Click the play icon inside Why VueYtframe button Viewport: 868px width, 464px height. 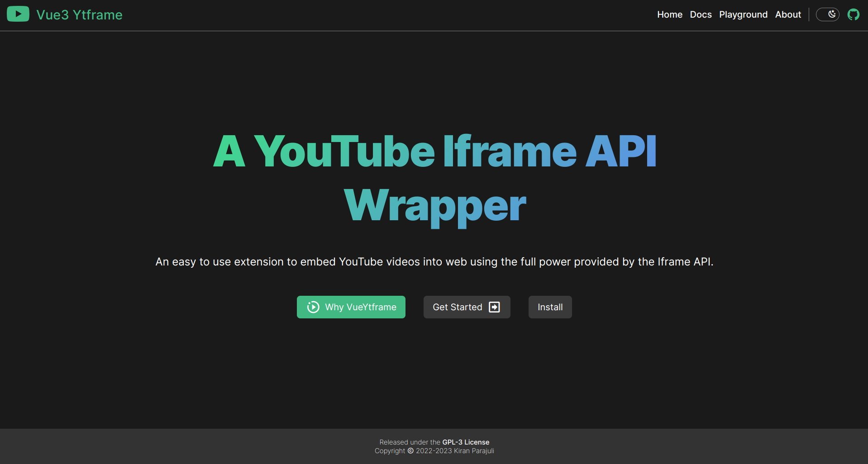313,307
